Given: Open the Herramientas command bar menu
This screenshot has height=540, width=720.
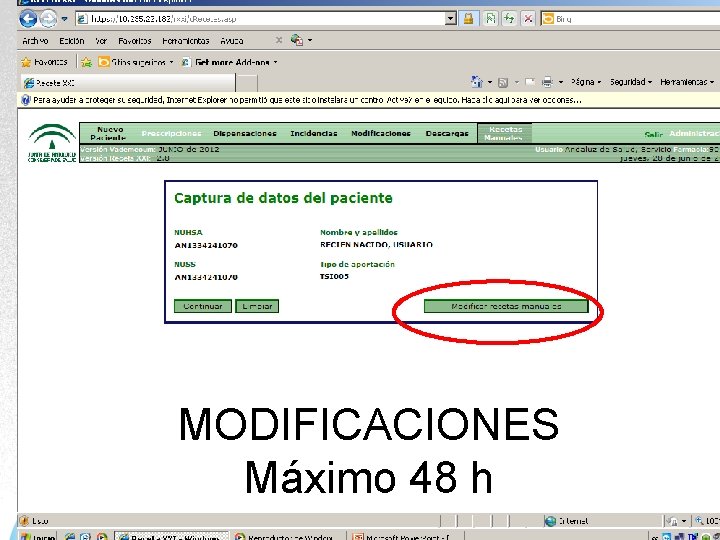Looking at the screenshot, I should (x=687, y=82).
